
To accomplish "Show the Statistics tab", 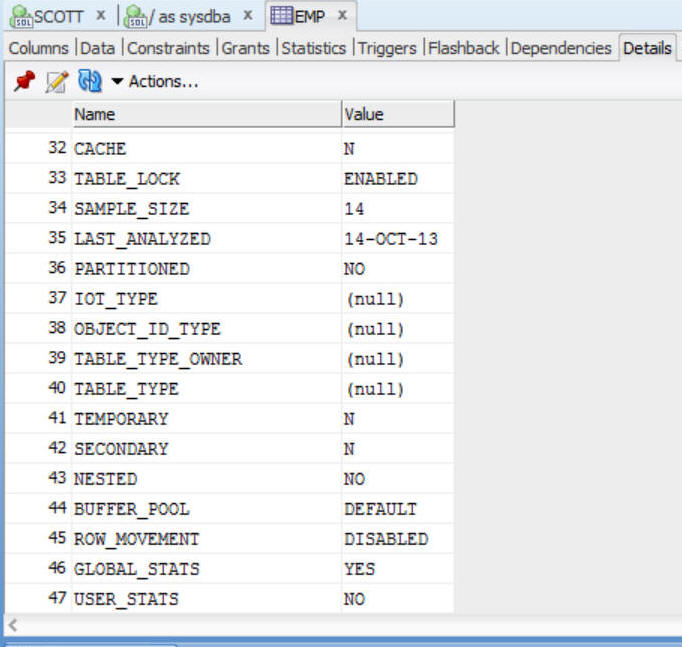I will 314,48.
